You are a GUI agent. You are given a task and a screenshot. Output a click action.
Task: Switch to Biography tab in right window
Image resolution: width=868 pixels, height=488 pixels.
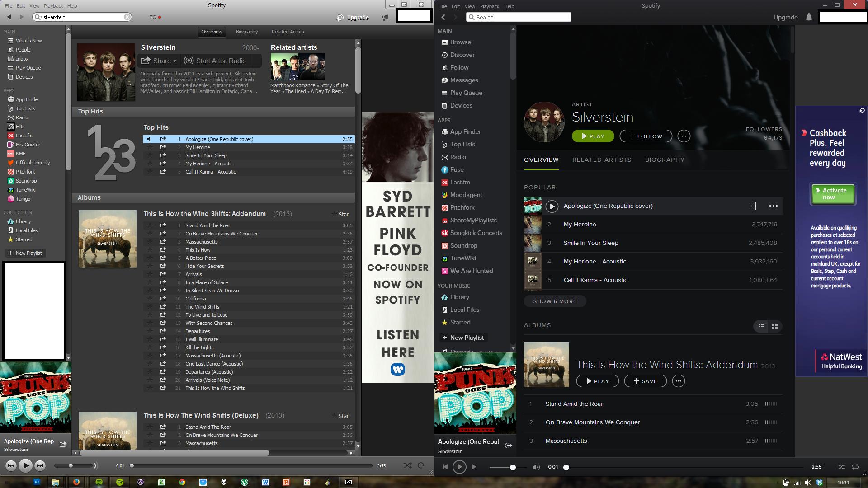click(665, 160)
